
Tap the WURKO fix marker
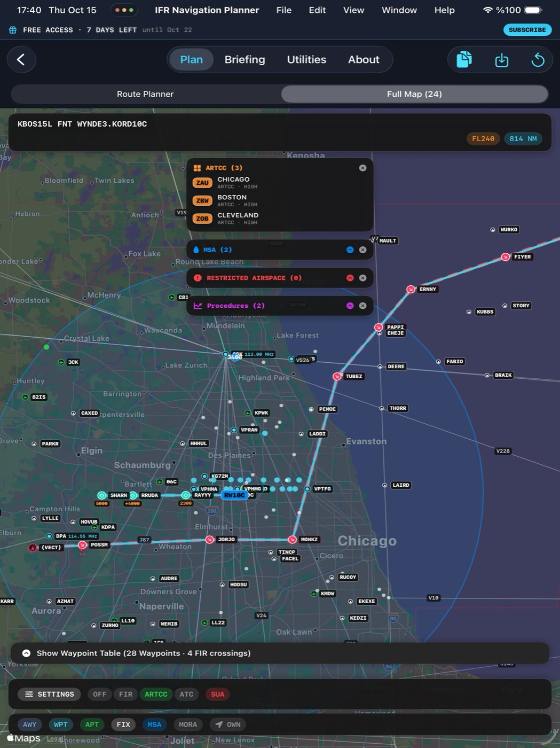click(493, 230)
